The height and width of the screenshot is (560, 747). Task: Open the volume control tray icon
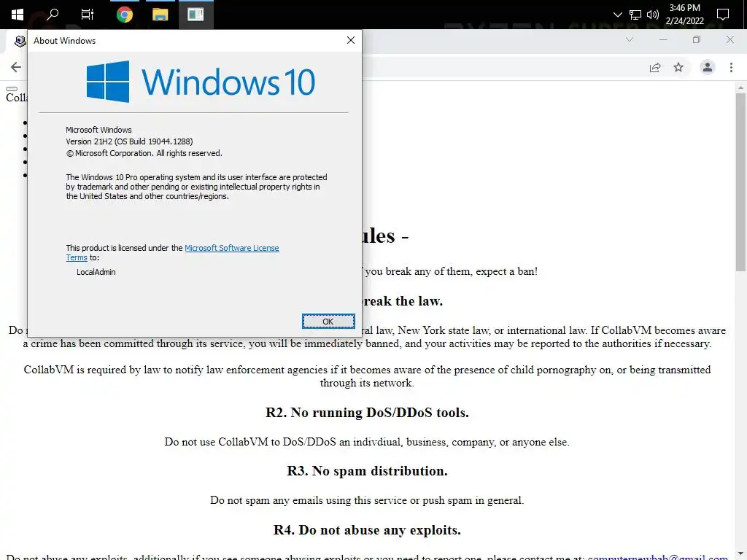tap(653, 15)
